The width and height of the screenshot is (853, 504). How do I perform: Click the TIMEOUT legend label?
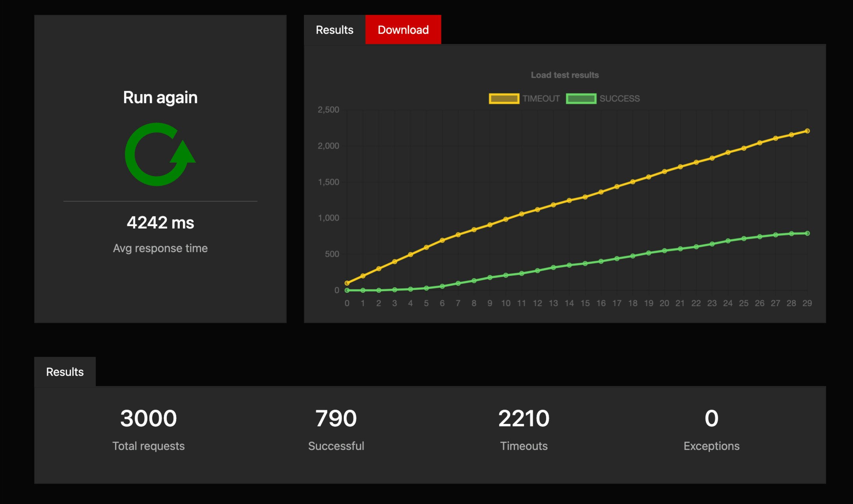541,99
